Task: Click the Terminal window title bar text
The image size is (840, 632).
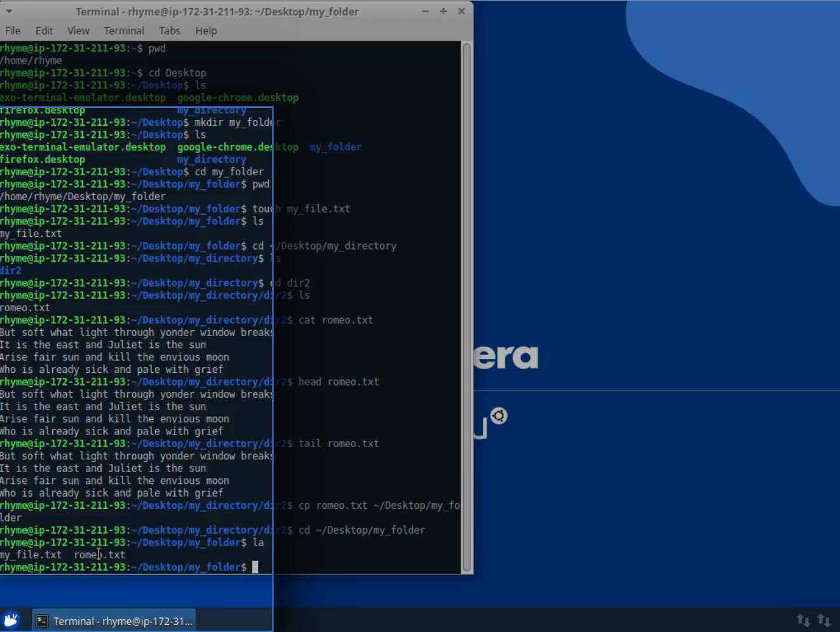Action: click(x=217, y=11)
